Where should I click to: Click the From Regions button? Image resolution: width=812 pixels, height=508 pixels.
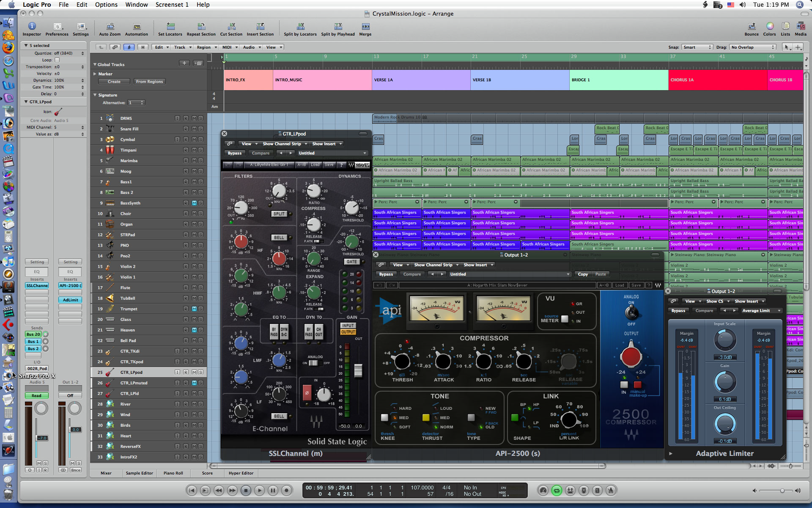pyautogui.click(x=149, y=82)
